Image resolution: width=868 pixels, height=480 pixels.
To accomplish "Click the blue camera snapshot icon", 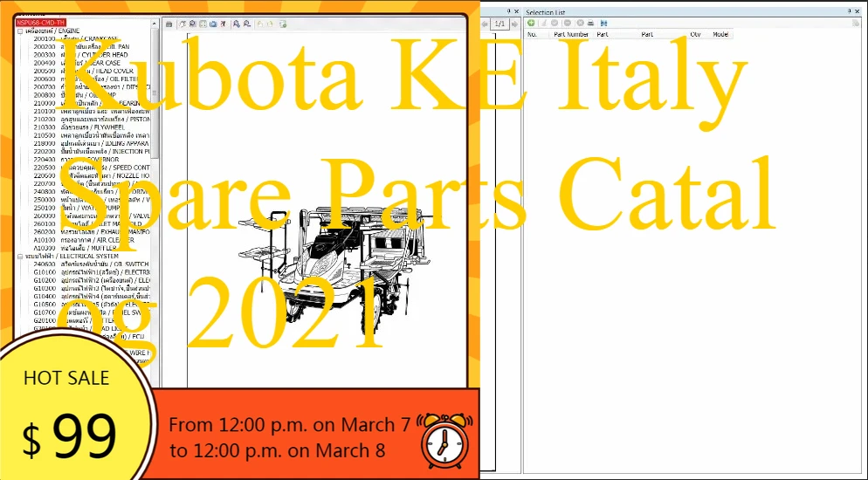I will [x=213, y=24].
